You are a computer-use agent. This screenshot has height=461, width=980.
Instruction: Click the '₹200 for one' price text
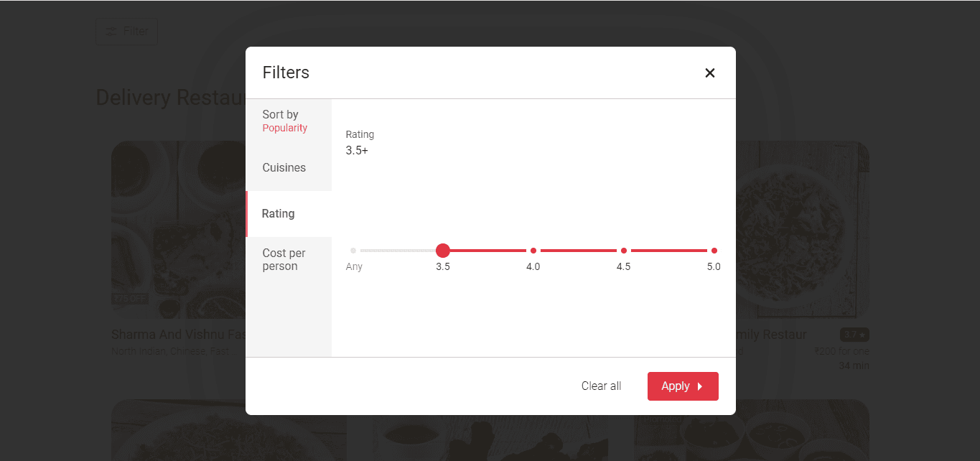(841, 351)
